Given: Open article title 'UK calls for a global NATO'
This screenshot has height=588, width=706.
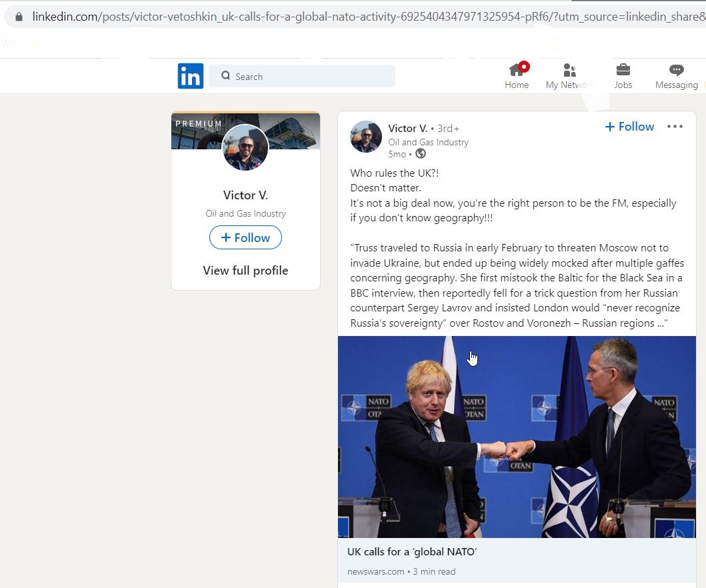Looking at the screenshot, I should click(412, 552).
